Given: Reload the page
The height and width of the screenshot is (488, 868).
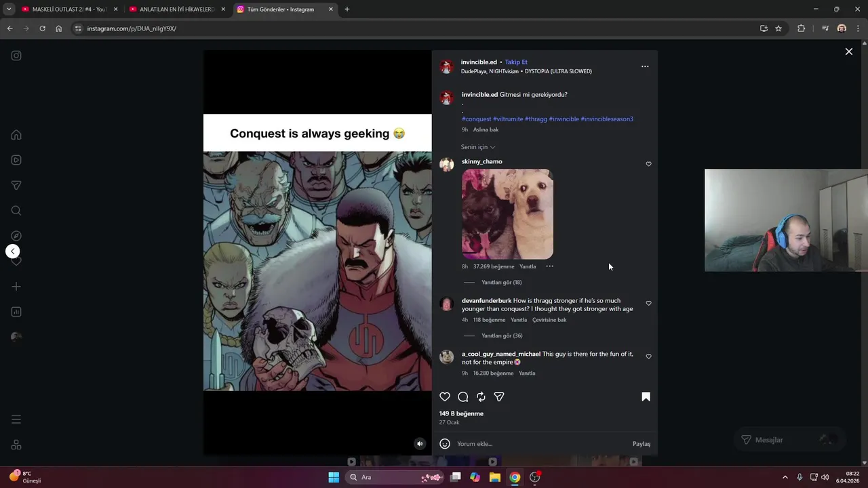Looking at the screenshot, I should [x=42, y=28].
